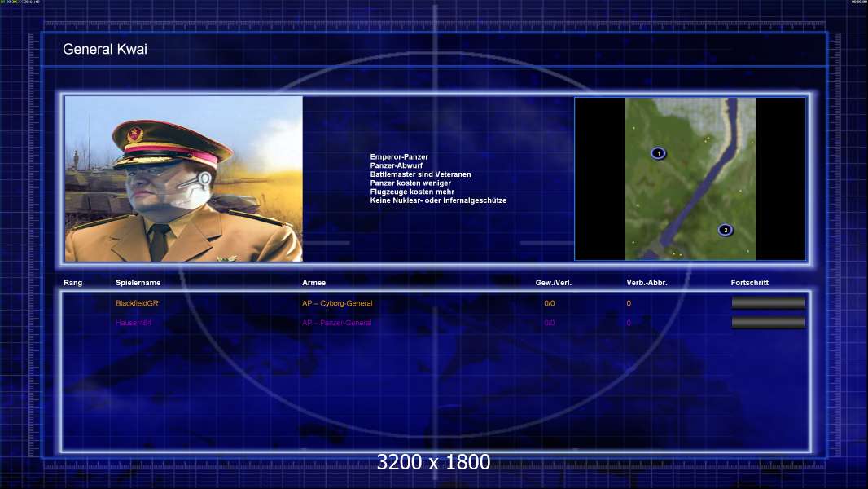Viewport: 868px width, 489px height.
Task: Click start position marker 1 on map
Action: coord(658,153)
